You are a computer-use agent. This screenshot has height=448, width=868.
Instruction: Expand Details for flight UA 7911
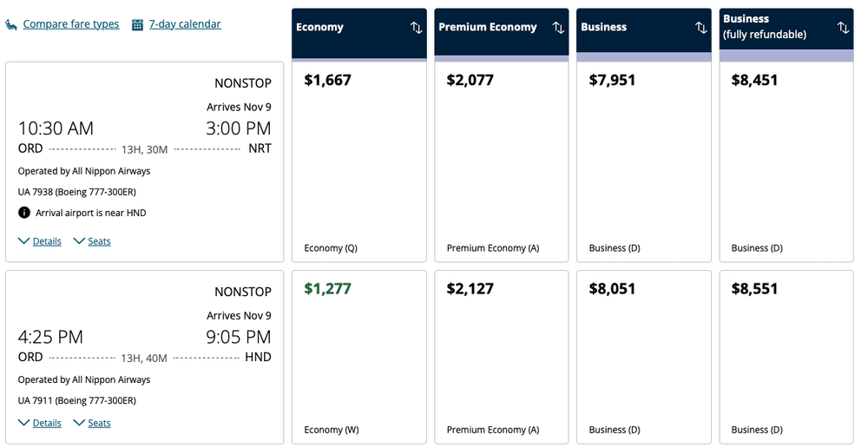click(x=40, y=423)
